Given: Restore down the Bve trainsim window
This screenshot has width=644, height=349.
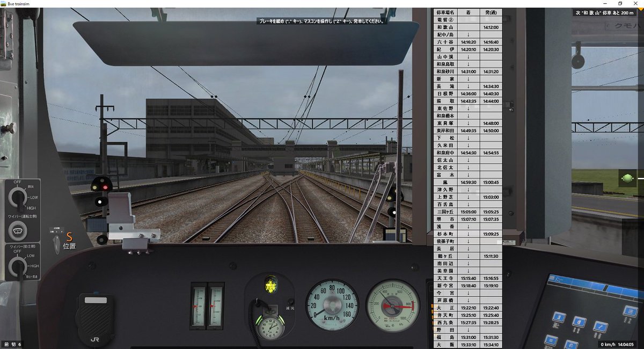Looking at the screenshot, I should point(620,4).
